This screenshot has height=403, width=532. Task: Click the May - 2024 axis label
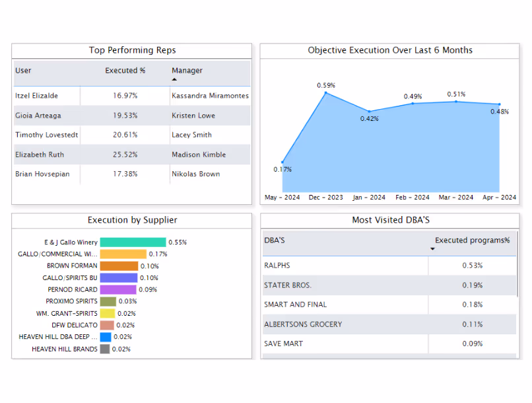click(282, 196)
